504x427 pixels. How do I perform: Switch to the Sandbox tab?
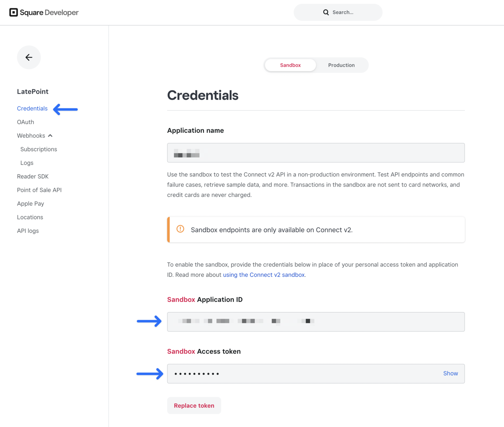pyautogui.click(x=290, y=65)
